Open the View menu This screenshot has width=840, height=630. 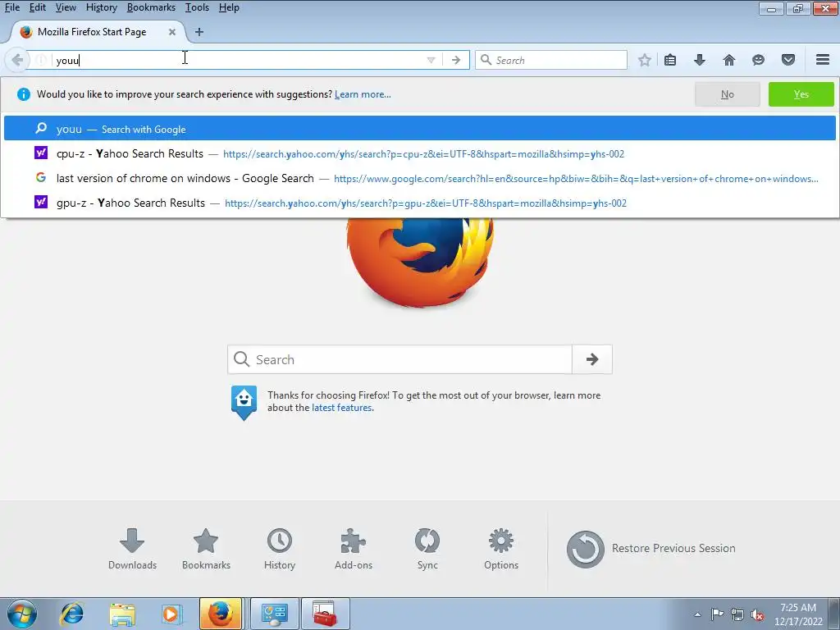point(66,7)
